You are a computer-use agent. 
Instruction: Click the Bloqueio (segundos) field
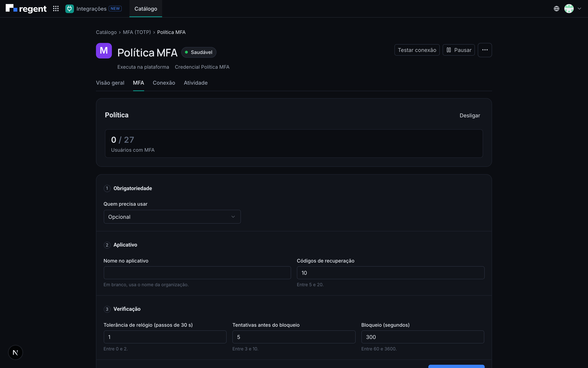tap(423, 337)
